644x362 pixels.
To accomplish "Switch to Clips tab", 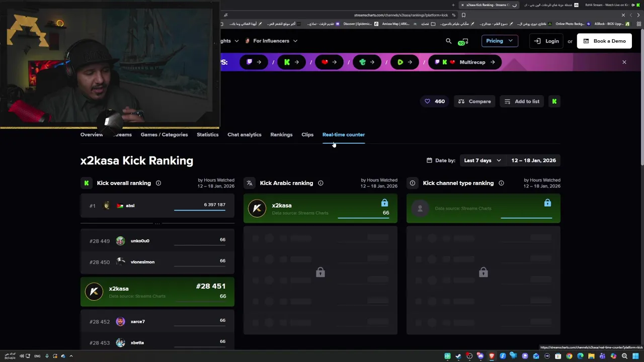I will point(307,135).
